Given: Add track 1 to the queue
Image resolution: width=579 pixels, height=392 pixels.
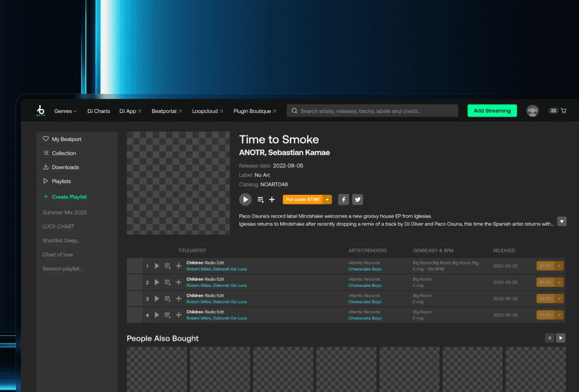Looking at the screenshot, I should click(x=167, y=265).
